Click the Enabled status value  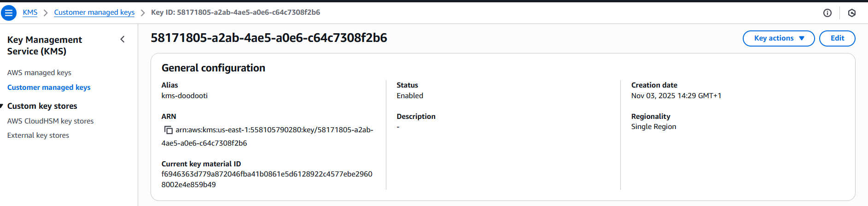click(409, 96)
